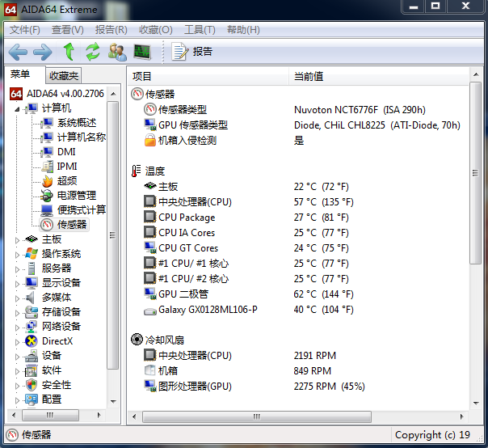The width and height of the screenshot is (488, 448).
Task: Select the CPU IA Cores row
Action: [298, 232]
